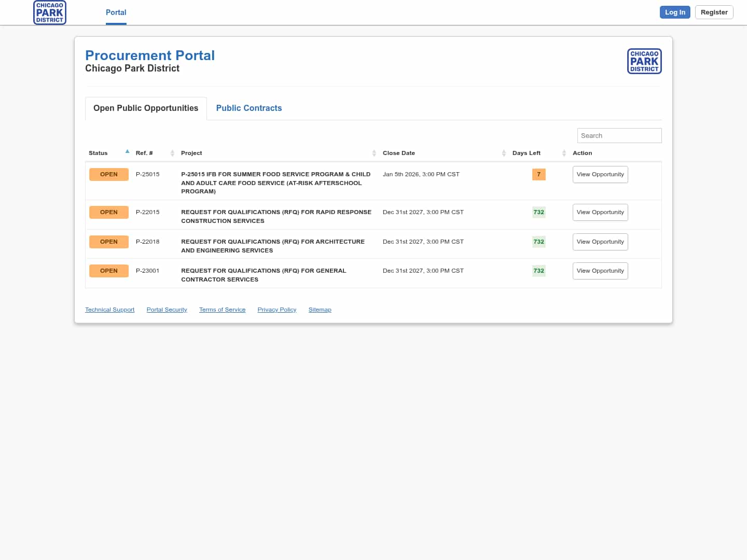This screenshot has width=747, height=560.
Task: Click the 7 days left badge
Action: pos(538,174)
